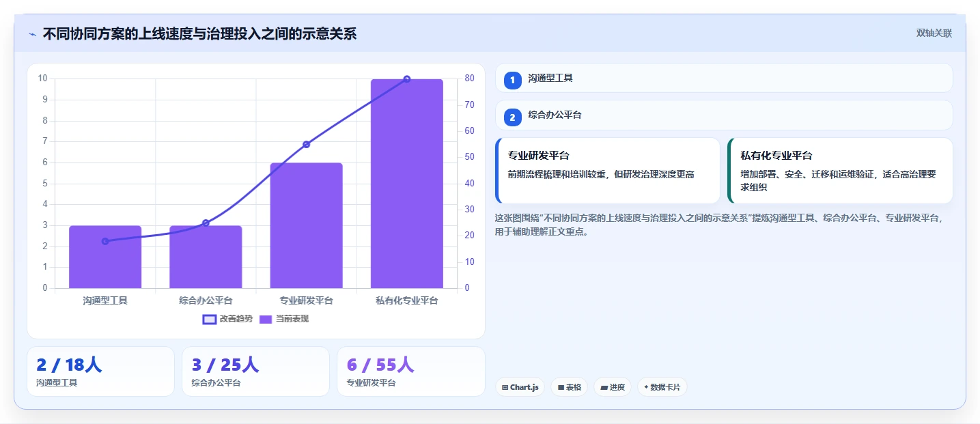Click the text 前期流程梳理和培训较重
980x424 pixels.
point(557,175)
